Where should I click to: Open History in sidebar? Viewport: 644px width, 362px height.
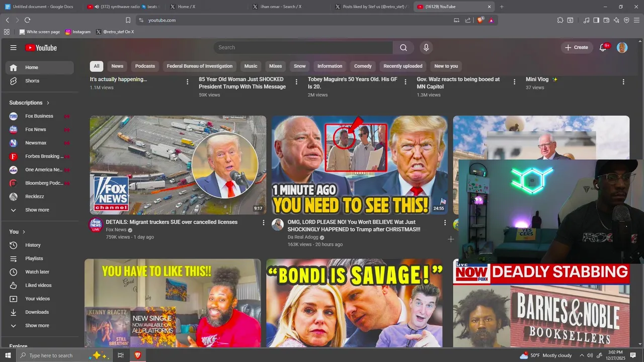pos(39,245)
